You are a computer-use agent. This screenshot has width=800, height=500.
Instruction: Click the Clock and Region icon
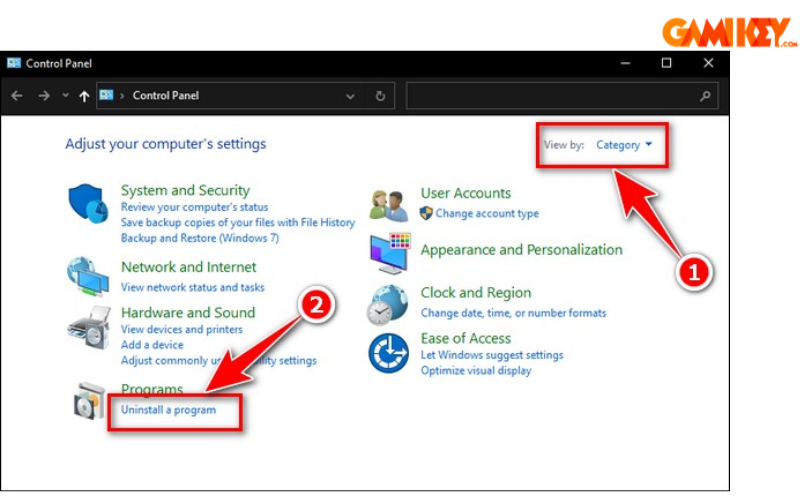click(x=388, y=304)
